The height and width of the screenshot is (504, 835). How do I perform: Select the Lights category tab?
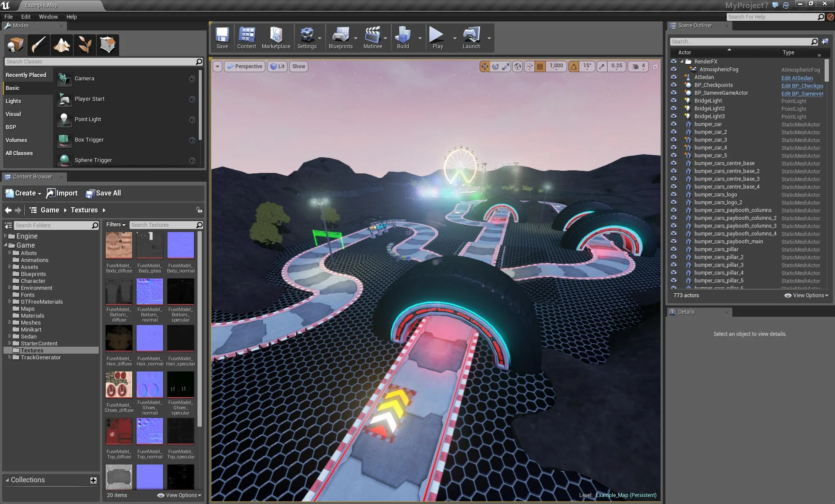(x=13, y=101)
